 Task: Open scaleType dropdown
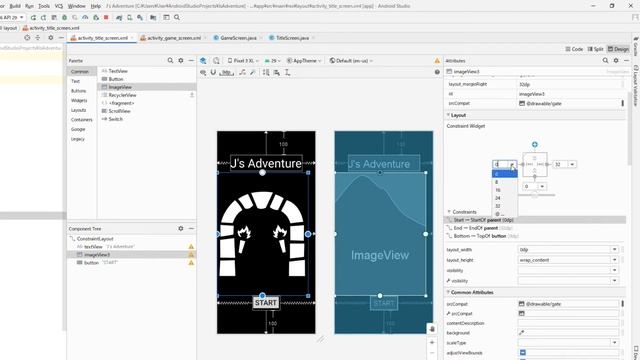614,342
